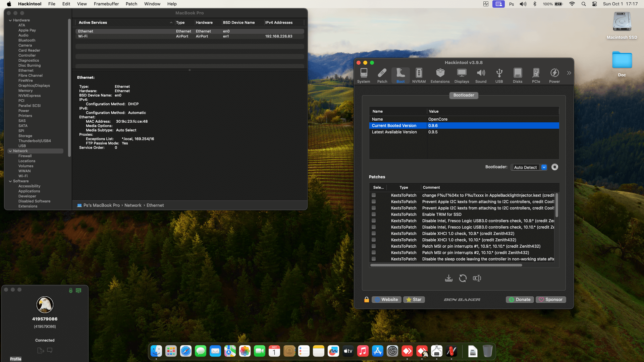The image size is (644, 362).
Task: Open the Patch tool in Hackintool toolbar
Action: (x=382, y=76)
